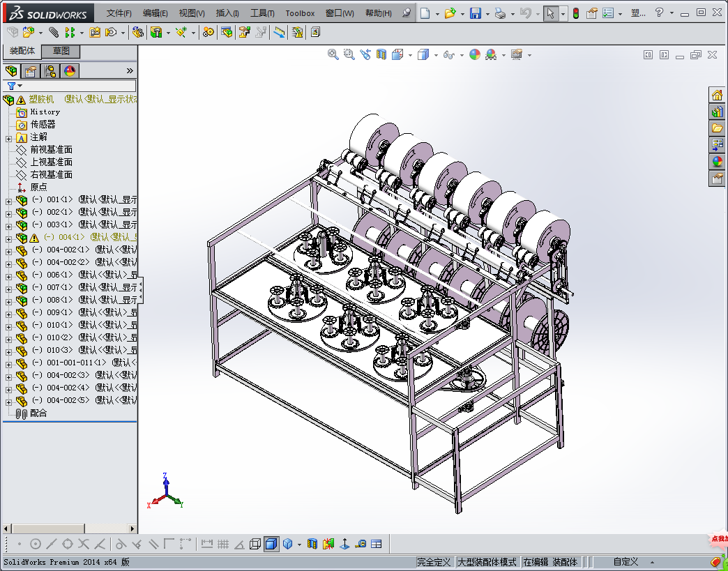The image size is (728, 571).
Task: Open the Display Style dropdown arrow
Action: coord(436,55)
